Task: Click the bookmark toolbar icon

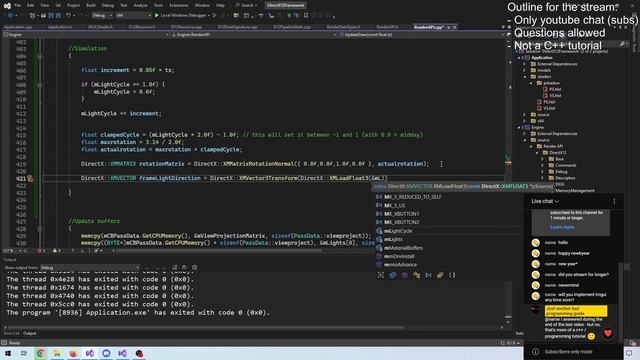Action: click(306, 16)
